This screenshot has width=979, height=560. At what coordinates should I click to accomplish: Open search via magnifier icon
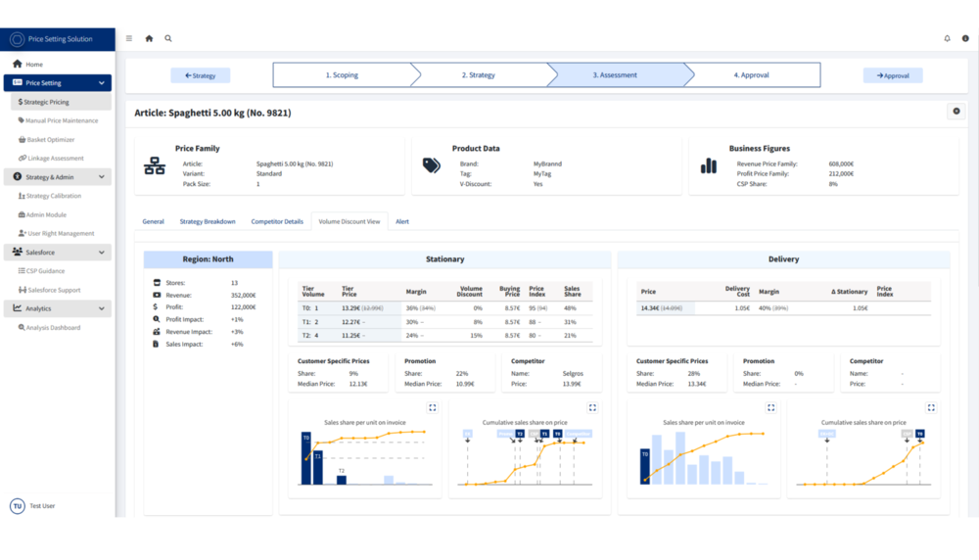(x=168, y=39)
